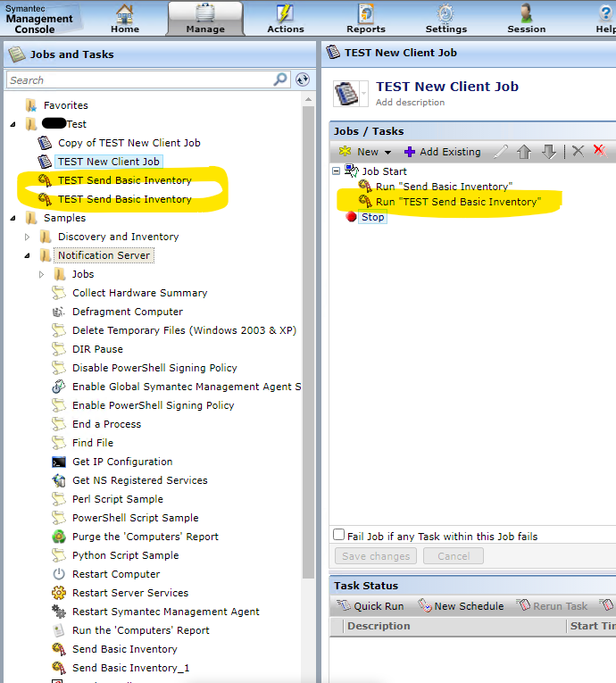Image resolution: width=616 pixels, height=683 pixels.
Task: Click Purge the 'Computers' Report icon
Action: pyautogui.click(x=58, y=537)
